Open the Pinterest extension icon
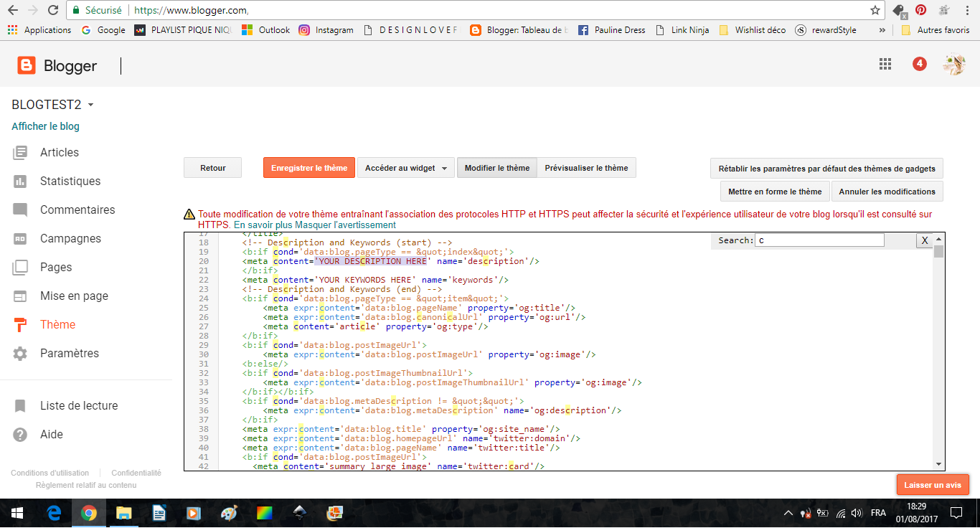 [920, 10]
